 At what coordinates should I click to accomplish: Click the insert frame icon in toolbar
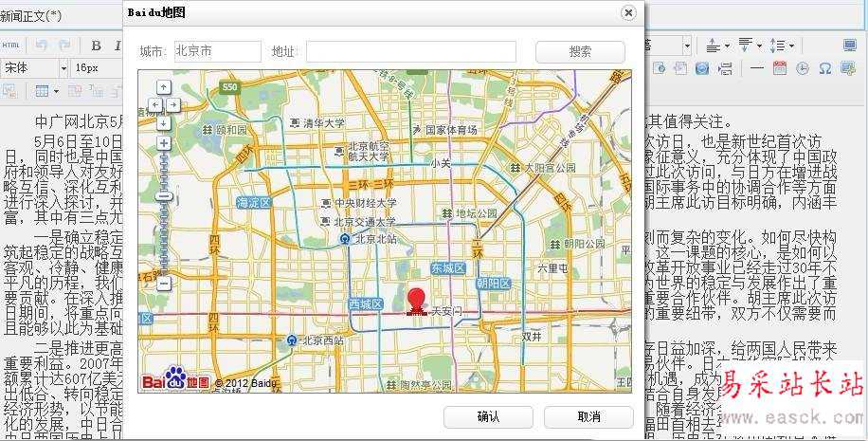point(659,68)
